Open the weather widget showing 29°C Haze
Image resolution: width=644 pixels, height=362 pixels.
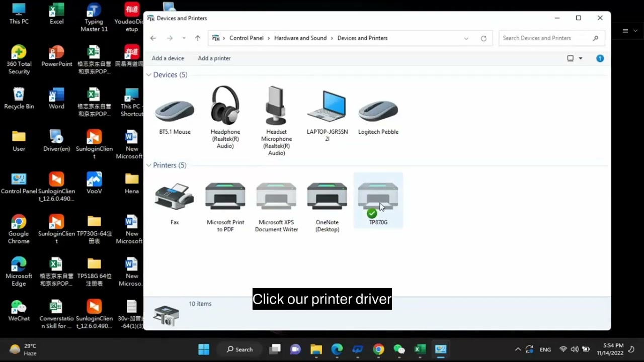click(x=24, y=349)
